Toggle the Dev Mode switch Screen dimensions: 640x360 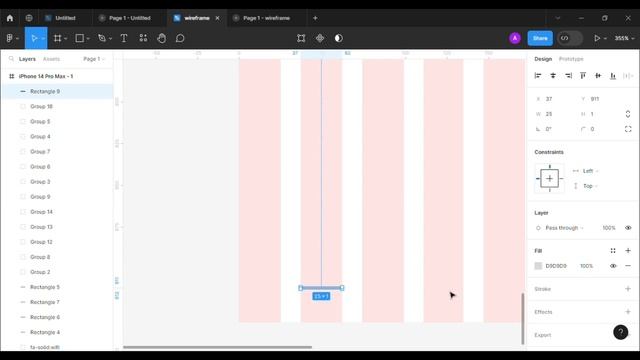[x=570, y=38]
